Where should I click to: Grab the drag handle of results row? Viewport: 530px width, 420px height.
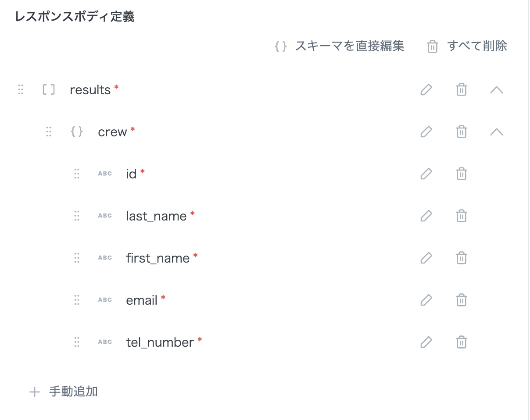[21, 90]
